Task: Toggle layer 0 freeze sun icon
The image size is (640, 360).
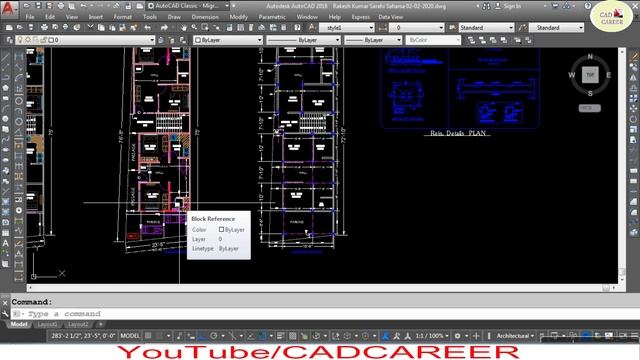Action: pos(28,40)
